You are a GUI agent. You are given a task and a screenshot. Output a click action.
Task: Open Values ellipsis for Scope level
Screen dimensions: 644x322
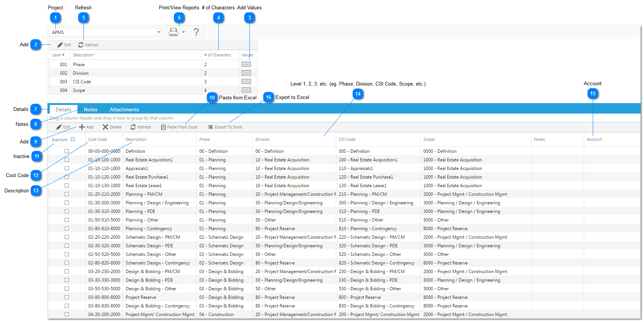(x=246, y=90)
